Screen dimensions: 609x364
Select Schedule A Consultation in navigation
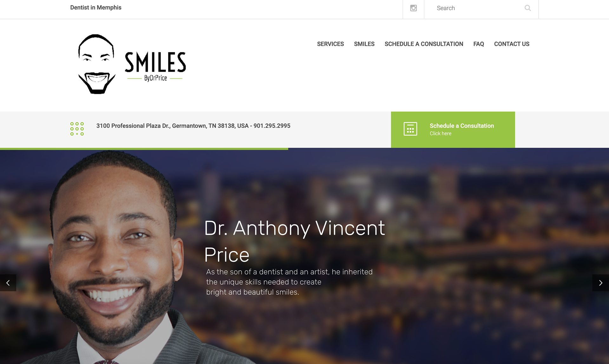pos(424,44)
